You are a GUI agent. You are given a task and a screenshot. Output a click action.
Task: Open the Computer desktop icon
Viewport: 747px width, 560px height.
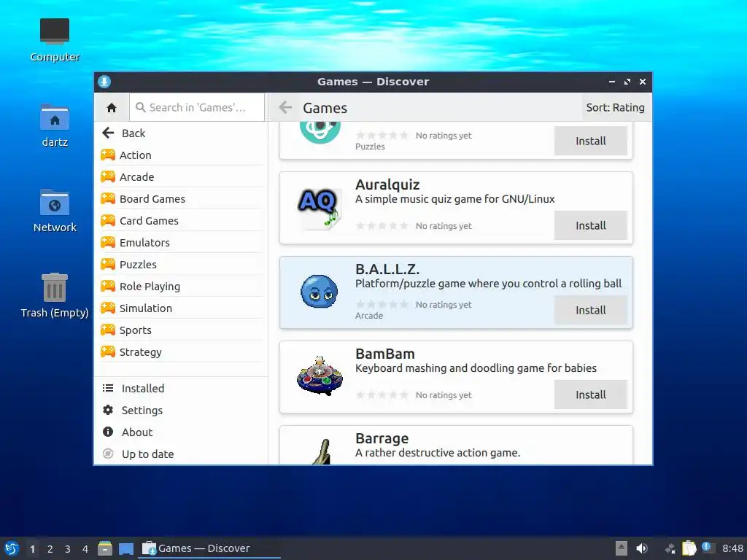(55, 41)
